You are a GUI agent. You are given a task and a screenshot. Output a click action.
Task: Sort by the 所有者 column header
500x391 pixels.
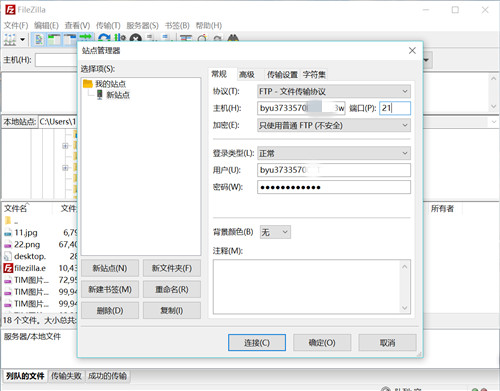[442, 209]
